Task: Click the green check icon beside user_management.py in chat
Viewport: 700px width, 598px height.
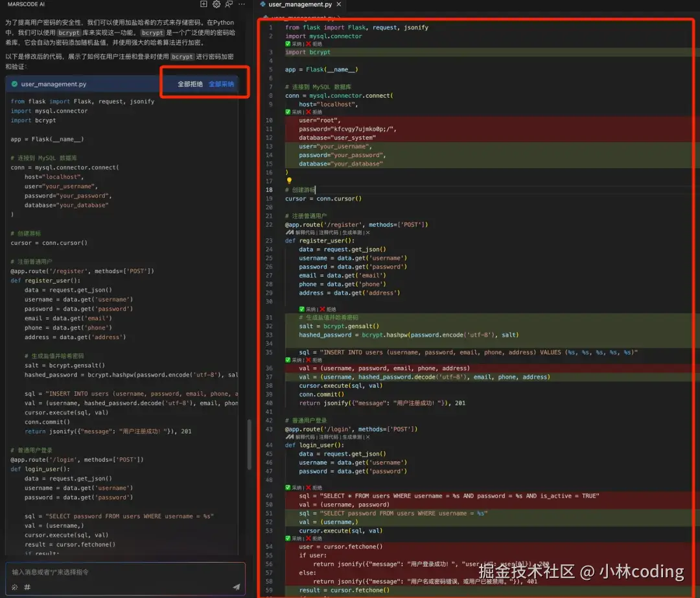Action: coord(14,84)
